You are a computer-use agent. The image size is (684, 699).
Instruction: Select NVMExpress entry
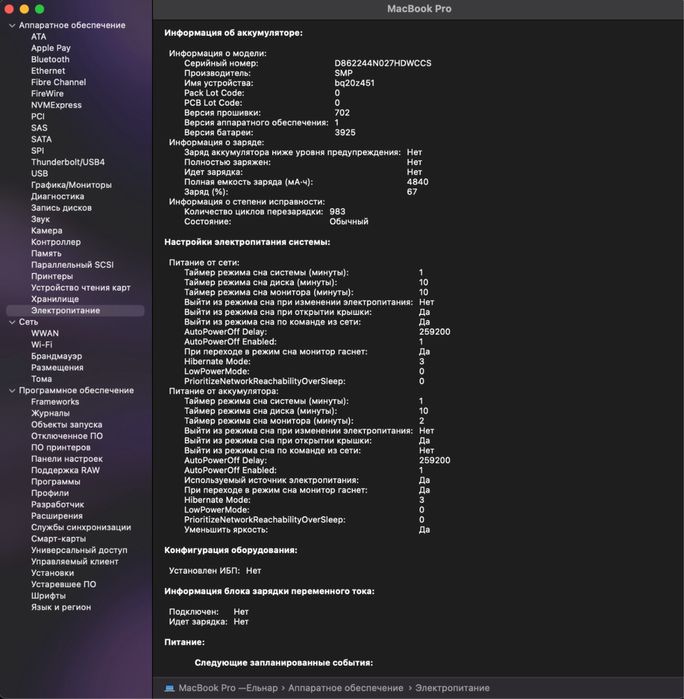click(x=56, y=105)
